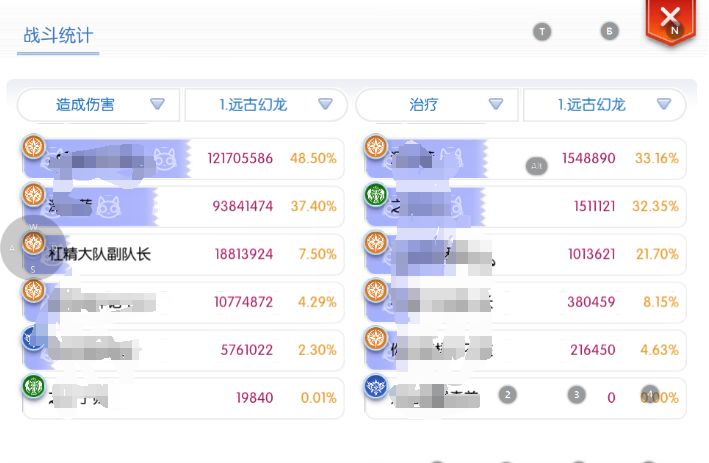Viewport: 709px width, 463px height.
Task: Click class icon beside 杠精大队副队长
Action: [x=34, y=242]
